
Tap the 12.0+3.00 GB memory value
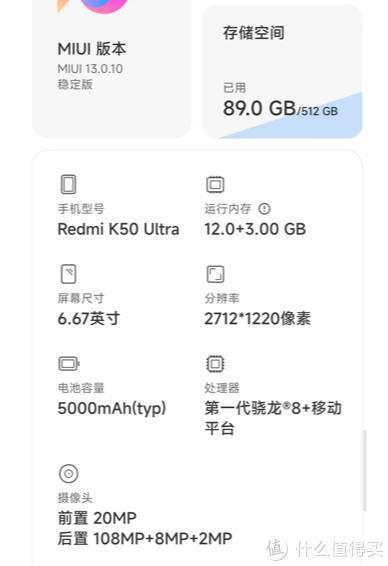click(x=255, y=229)
